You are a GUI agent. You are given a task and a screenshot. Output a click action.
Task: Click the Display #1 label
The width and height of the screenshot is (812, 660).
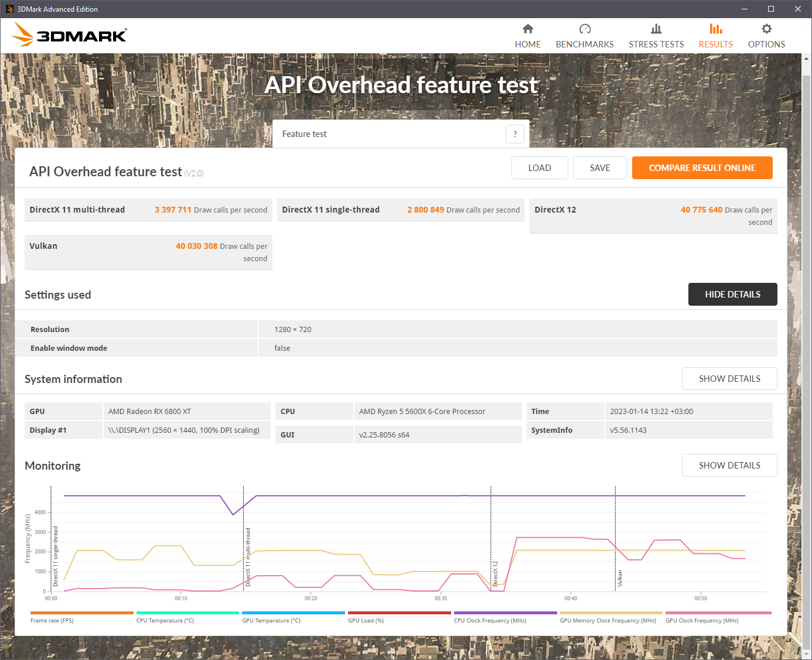48,430
